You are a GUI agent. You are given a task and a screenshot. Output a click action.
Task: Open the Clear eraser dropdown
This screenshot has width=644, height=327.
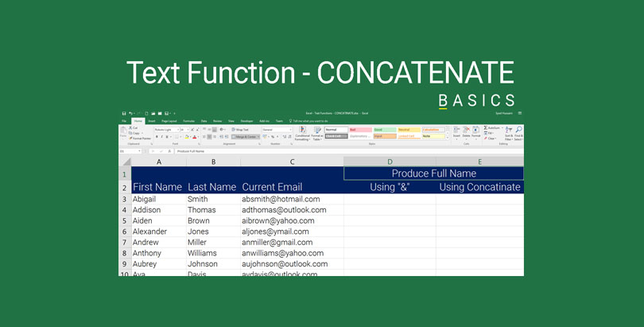point(491,138)
